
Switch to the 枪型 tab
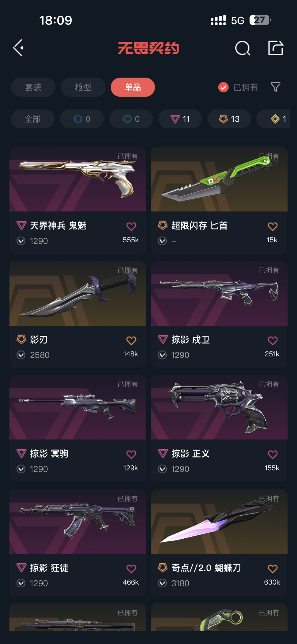(83, 87)
